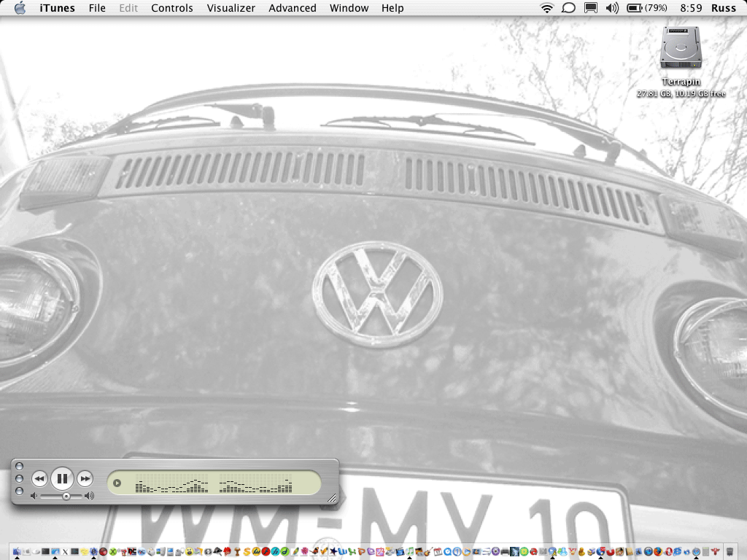
Task: Open Calculator from the Dock
Action: click(705, 551)
